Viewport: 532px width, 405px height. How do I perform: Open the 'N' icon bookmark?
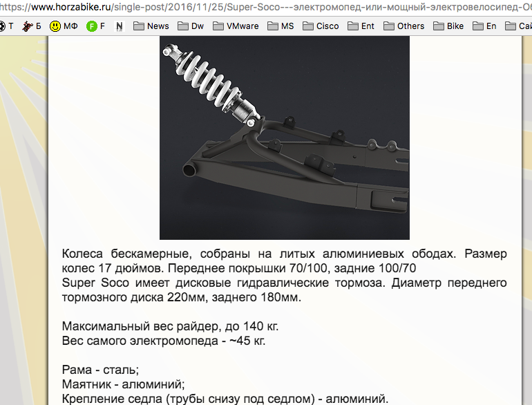(x=119, y=26)
